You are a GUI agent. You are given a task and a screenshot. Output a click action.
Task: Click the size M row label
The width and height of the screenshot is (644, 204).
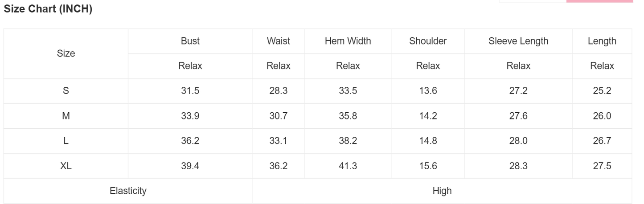click(66, 116)
